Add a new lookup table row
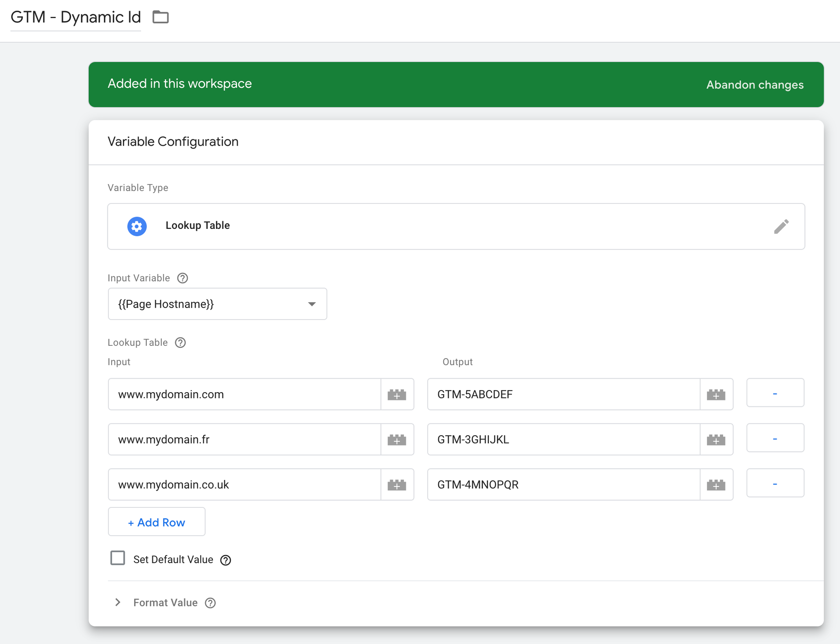This screenshot has width=840, height=644. tap(157, 522)
